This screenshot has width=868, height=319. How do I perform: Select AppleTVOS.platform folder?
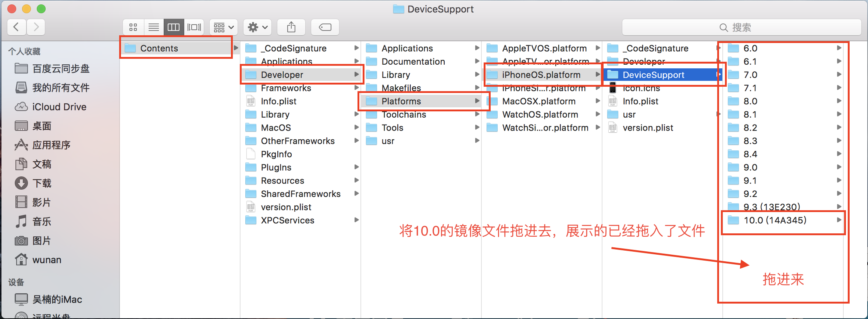click(542, 48)
